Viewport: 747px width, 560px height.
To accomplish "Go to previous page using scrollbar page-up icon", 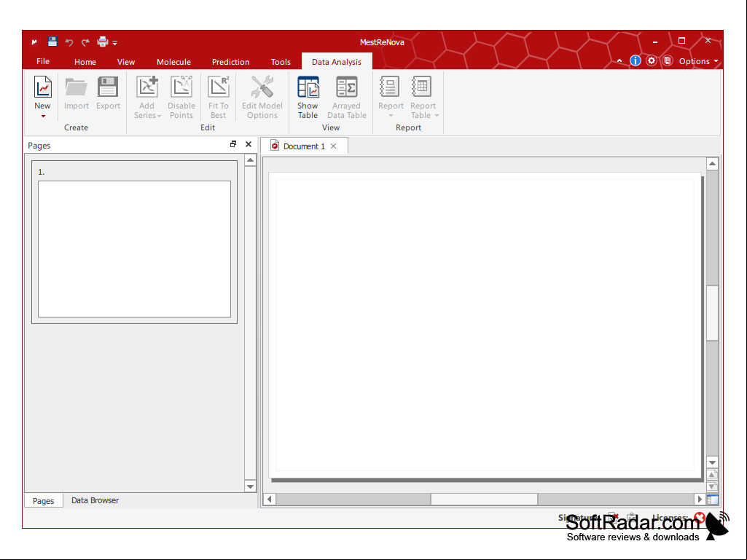I will coord(712,474).
